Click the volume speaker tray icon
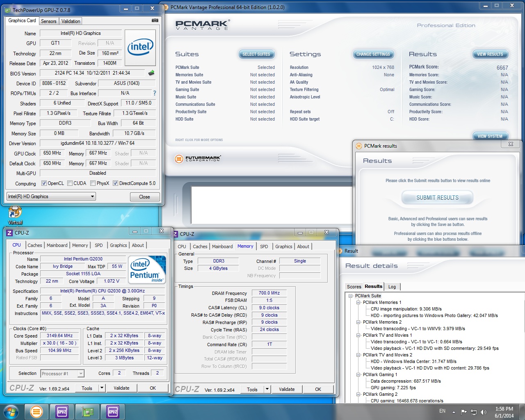The image size is (525, 420). (484, 412)
